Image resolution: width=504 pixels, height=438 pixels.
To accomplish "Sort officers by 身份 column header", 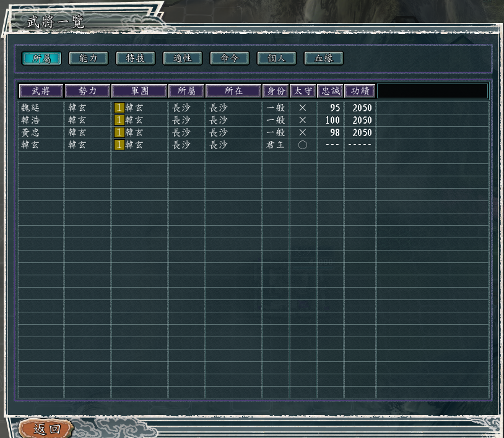I will pyautogui.click(x=276, y=91).
